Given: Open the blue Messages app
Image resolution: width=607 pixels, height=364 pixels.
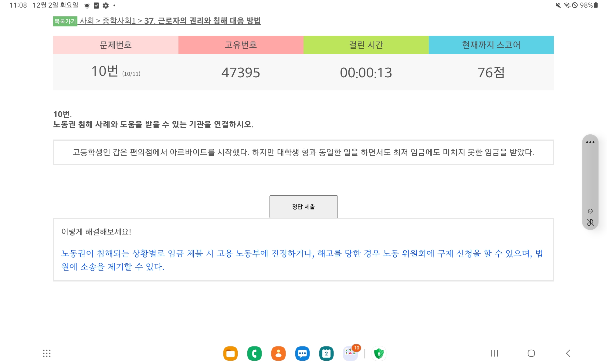Looking at the screenshot, I should click(302, 353).
